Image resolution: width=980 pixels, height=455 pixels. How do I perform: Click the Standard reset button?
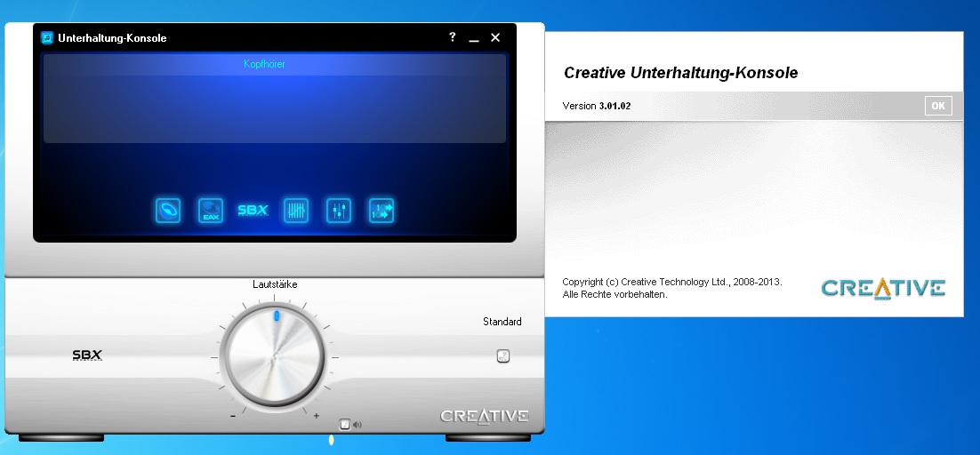(503, 356)
